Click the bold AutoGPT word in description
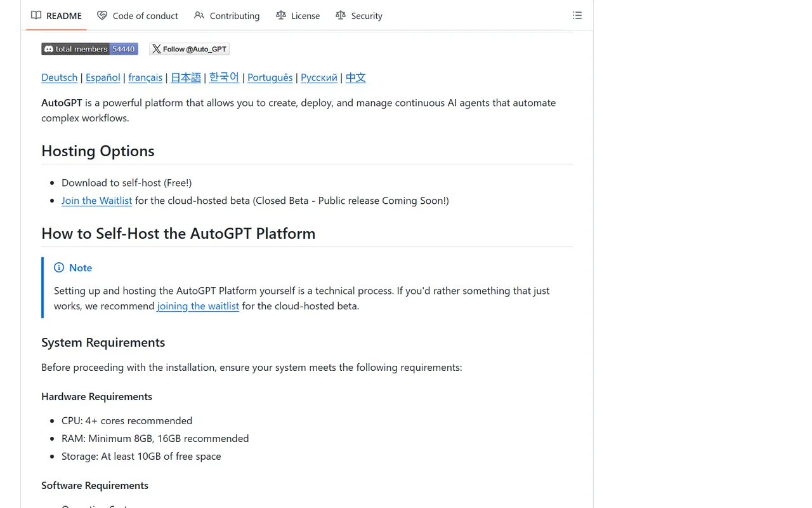This screenshot has width=812, height=508. (62, 103)
